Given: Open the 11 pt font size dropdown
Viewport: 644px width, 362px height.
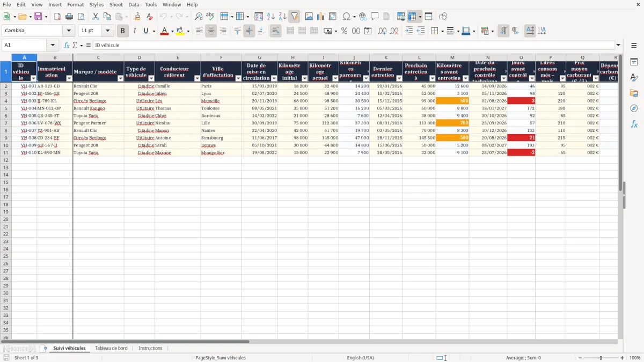Looking at the screenshot, I should (107, 31).
